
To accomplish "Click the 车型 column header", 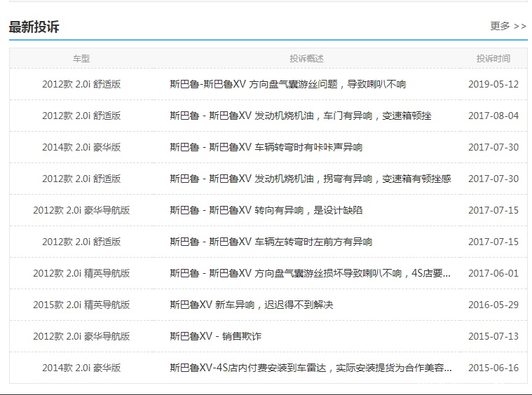I will [81, 58].
